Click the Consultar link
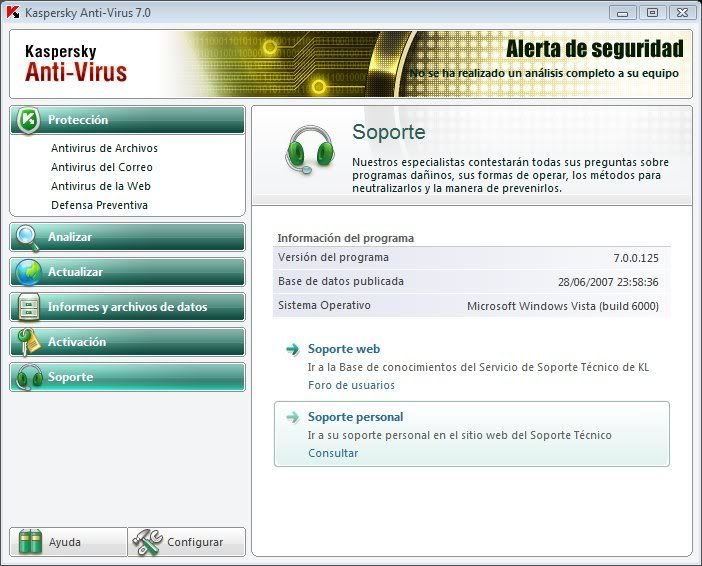 [x=333, y=453]
